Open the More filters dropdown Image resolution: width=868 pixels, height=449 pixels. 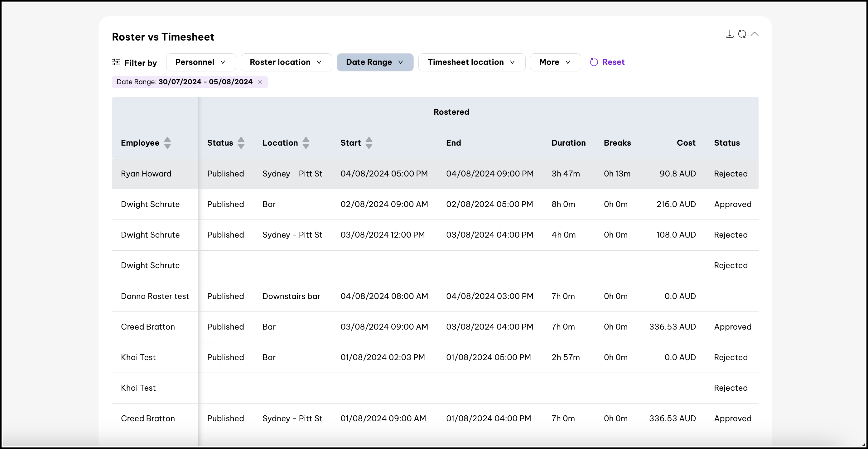click(x=555, y=62)
